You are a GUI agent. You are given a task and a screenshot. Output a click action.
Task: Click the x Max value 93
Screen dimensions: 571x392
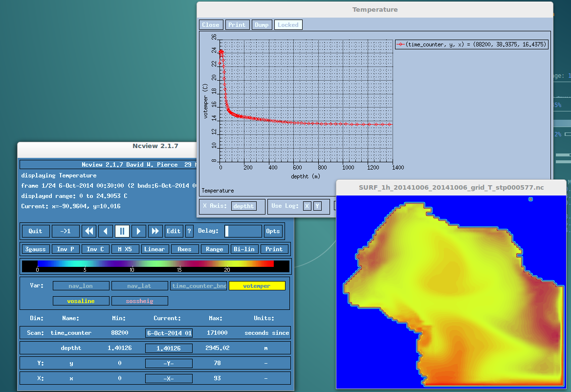tap(218, 378)
